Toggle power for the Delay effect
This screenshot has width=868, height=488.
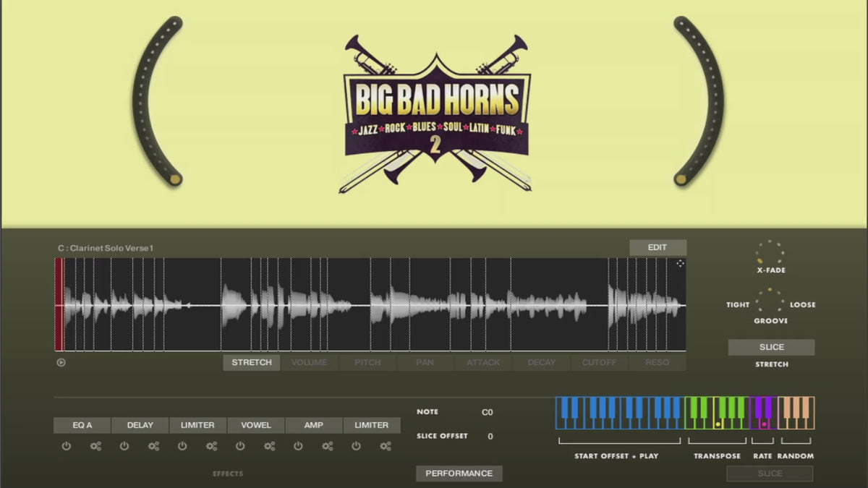click(124, 446)
